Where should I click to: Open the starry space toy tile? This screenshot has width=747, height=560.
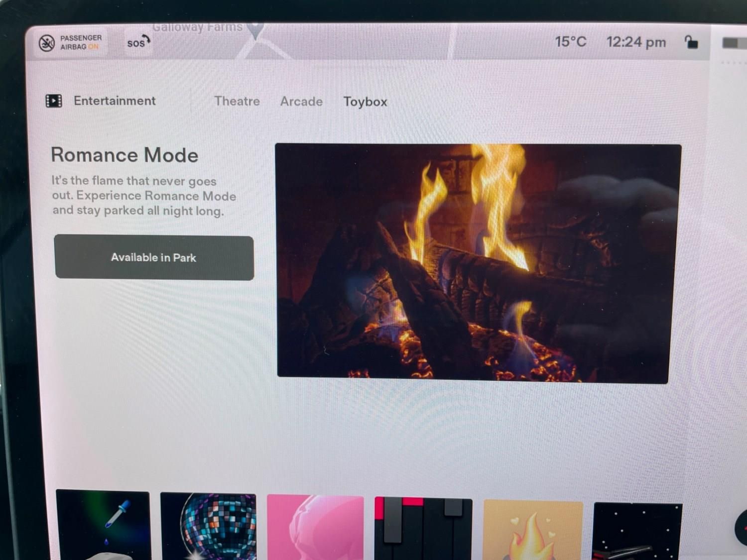[637, 531]
